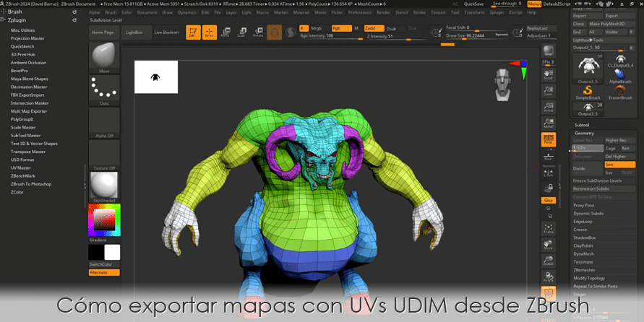
Task: Open the Texture menu
Action: click(438, 12)
